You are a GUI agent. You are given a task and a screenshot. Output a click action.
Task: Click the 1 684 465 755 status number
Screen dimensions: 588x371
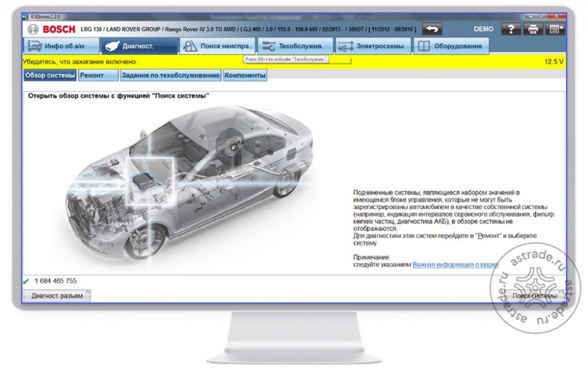point(56,281)
